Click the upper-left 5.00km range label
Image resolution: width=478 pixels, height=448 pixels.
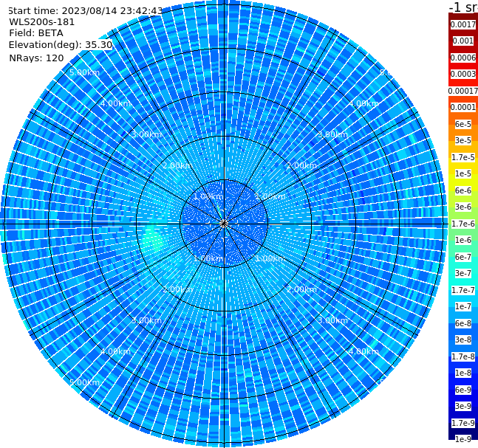coord(84,72)
